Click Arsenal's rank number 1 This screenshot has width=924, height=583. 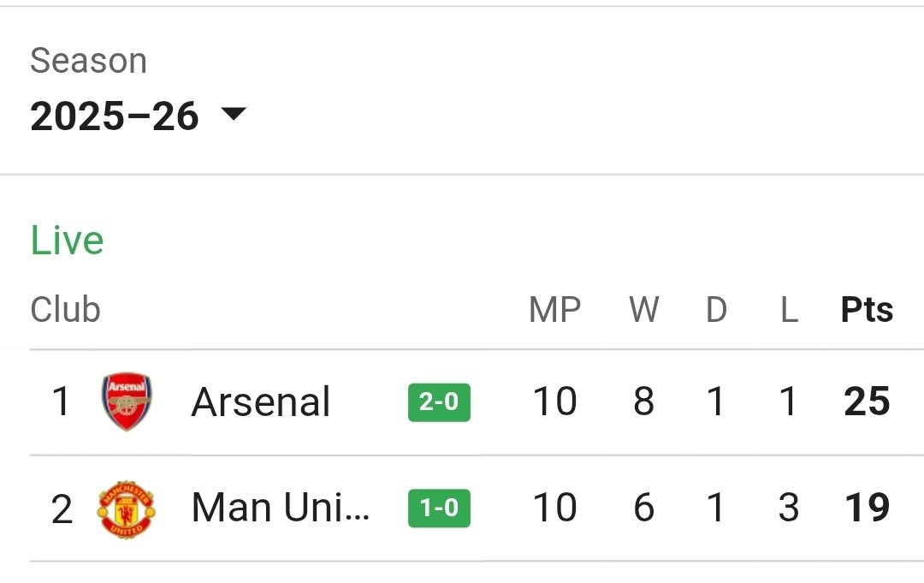point(62,402)
